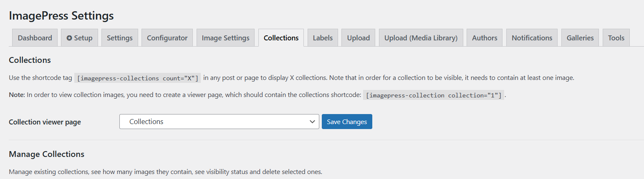
Task: Open the Labels tab
Action: click(x=323, y=37)
